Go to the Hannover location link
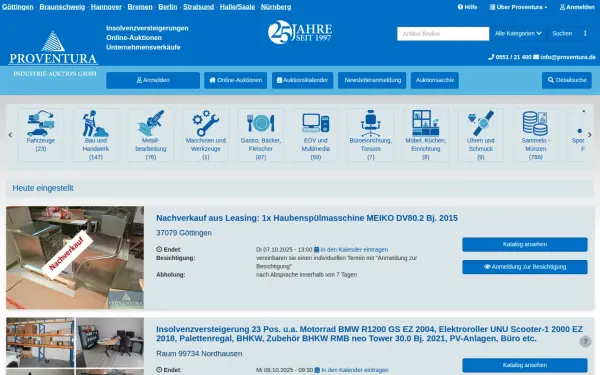The image size is (600, 375). click(106, 7)
